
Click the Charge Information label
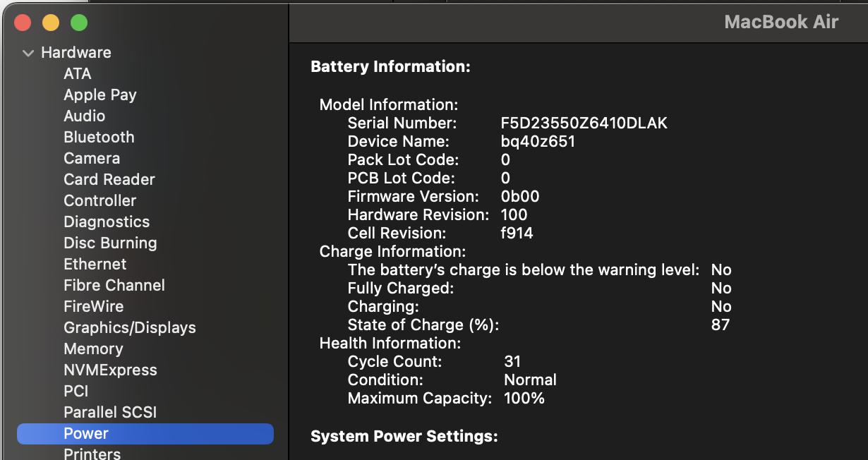pyautogui.click(x=392, y=251)
